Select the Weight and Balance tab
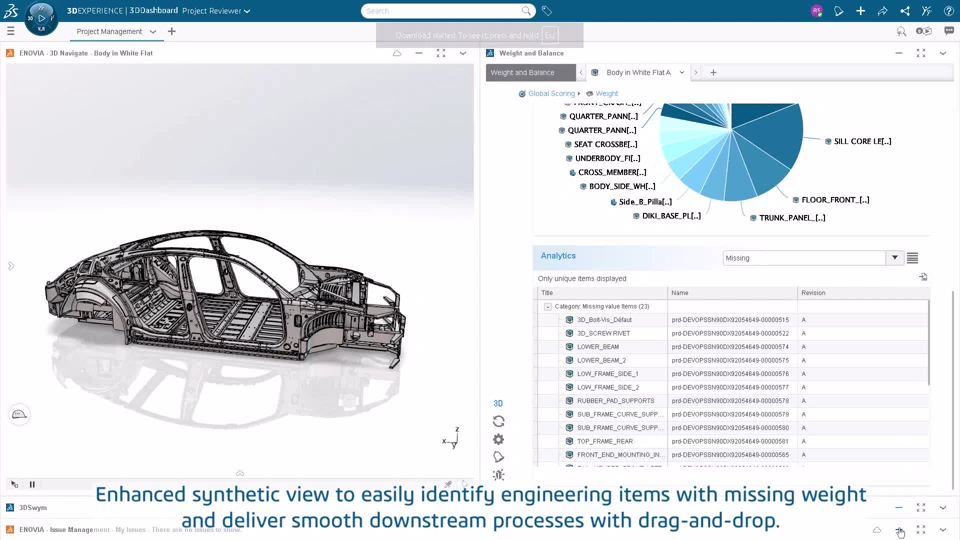Viewport: 960px width, 540px height. click(531, 72)
